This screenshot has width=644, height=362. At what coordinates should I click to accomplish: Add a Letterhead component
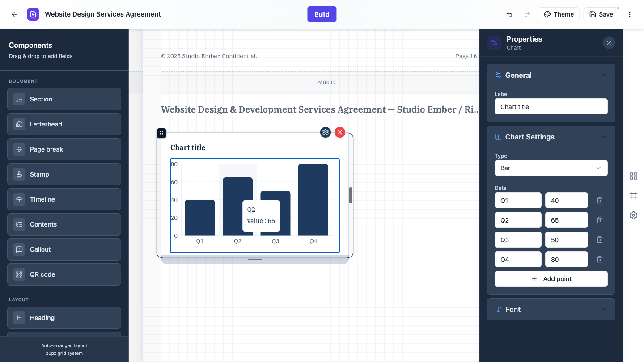(64, 124)
